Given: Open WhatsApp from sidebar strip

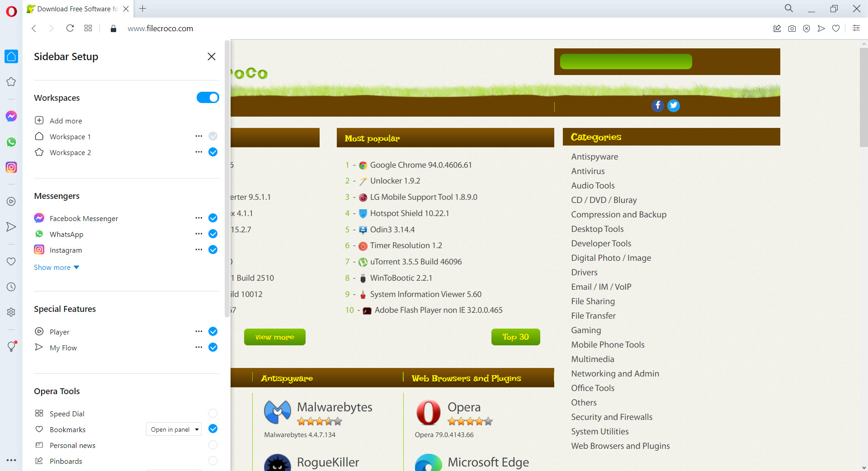Looking at the screenshot, I should (11, 142).
